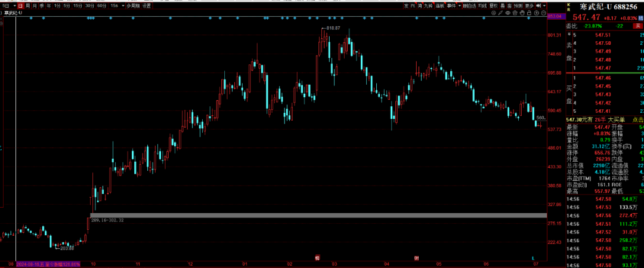Click the 财 marker on the date axis
Screen dimensions: 644x268
[x=416, y=258]
